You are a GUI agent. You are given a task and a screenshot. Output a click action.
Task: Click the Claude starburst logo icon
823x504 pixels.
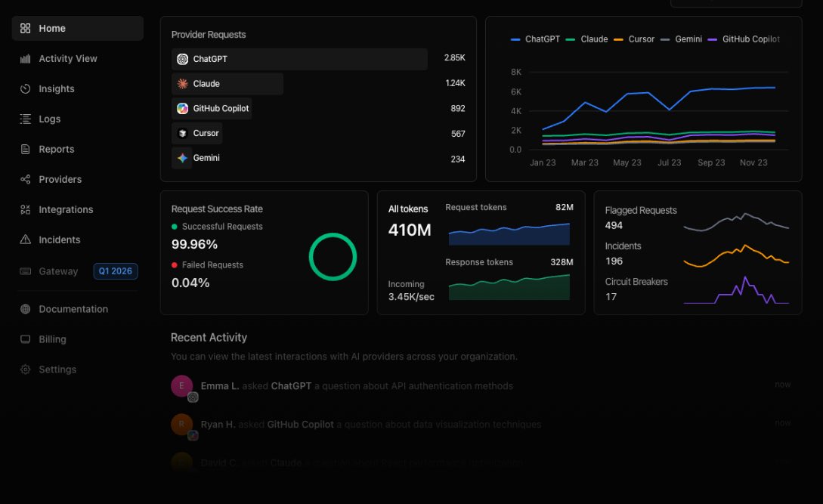click(x=182, y=84)
